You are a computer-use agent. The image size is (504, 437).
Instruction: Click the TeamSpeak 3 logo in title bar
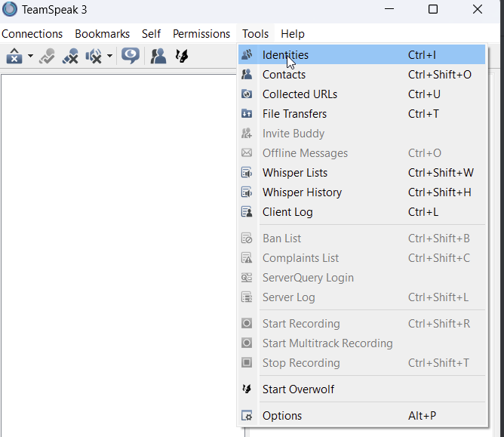(x=10, y=10)
